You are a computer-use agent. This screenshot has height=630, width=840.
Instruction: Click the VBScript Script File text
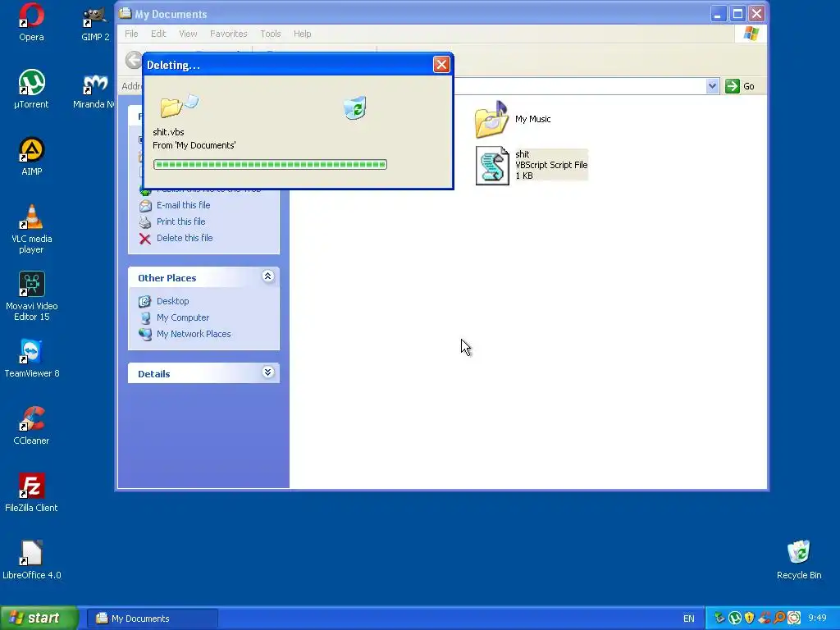551,165
